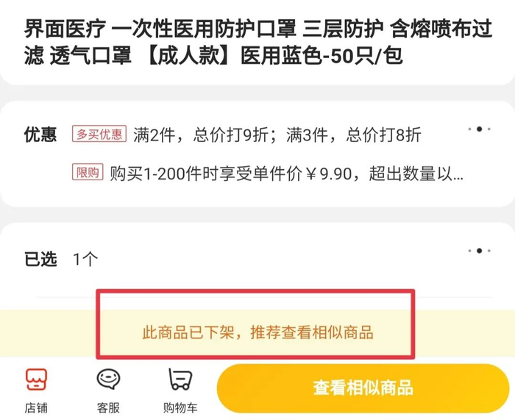Open the 购物车 shopping cart icon

pyautogui.click(x=180, y=379)
